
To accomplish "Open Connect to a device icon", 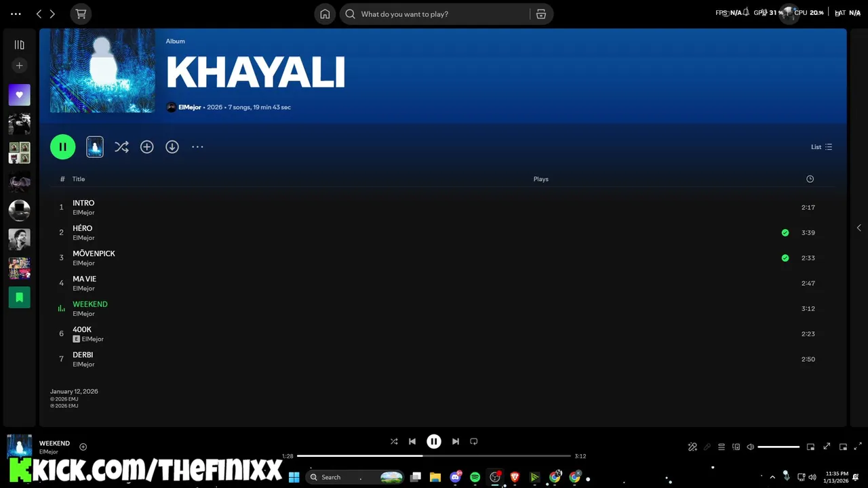I will tap(736, 447).
